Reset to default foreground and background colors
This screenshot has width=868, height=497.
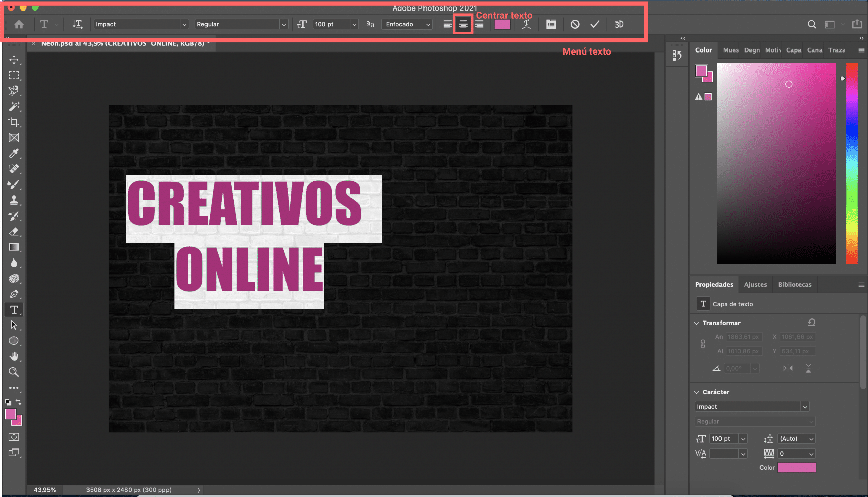pos(8,402)
